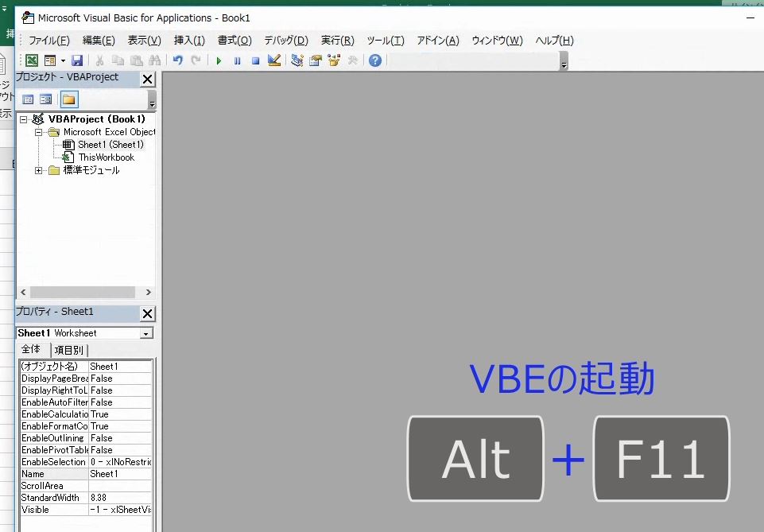Select Microsoft Excel Objects folder item

pos(109,132)
